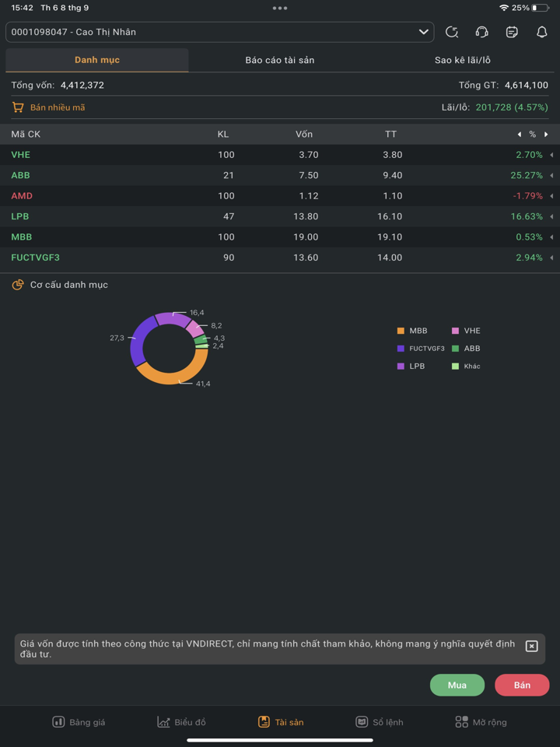This screenshot has height=747, width=560.
Task: Switch to Sao kê lãi/lỗ tab
Action: (463, 60)
